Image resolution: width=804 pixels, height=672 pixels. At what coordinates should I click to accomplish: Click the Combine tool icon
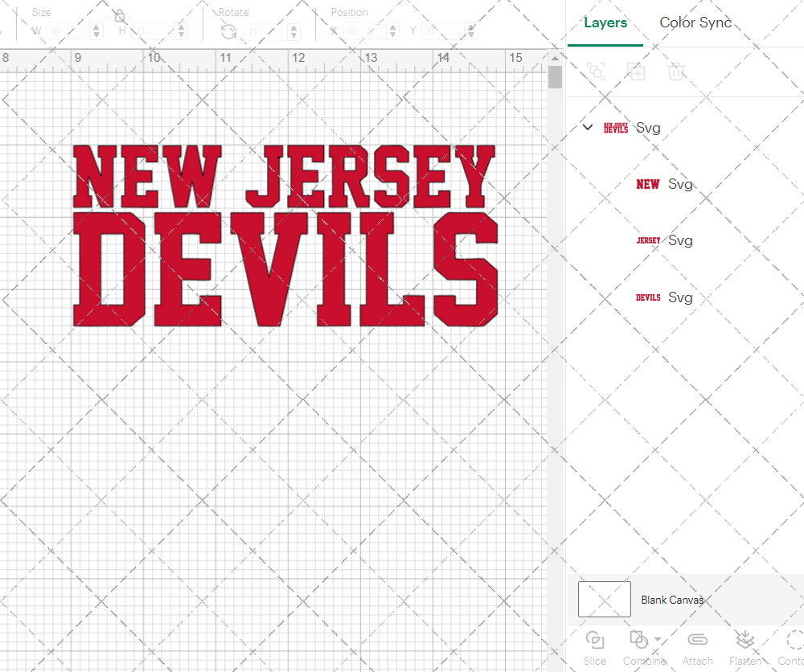click(x=638, y=640)
